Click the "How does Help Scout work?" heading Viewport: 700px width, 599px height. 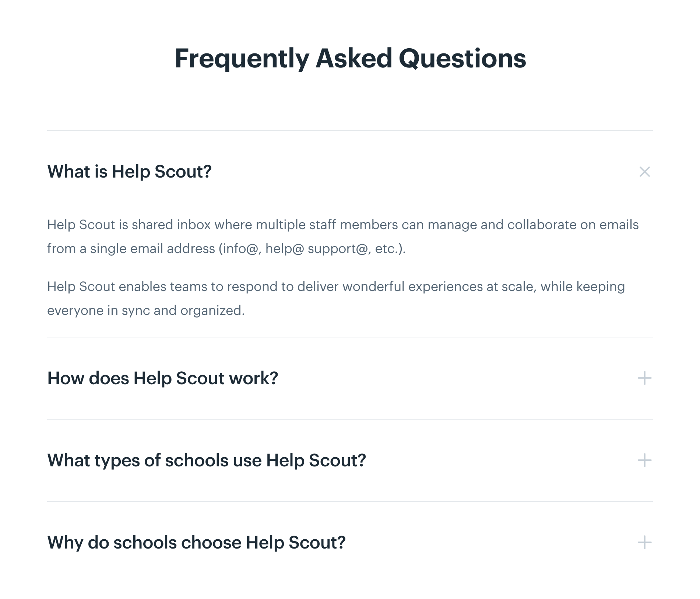[163, 378]
